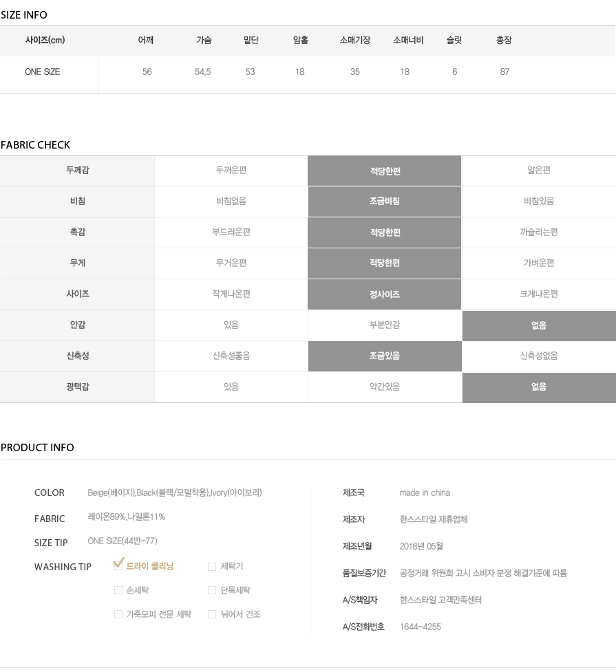616x672 pixels.
Task: Select the sleeve length value 35
Action: [354, 72]
